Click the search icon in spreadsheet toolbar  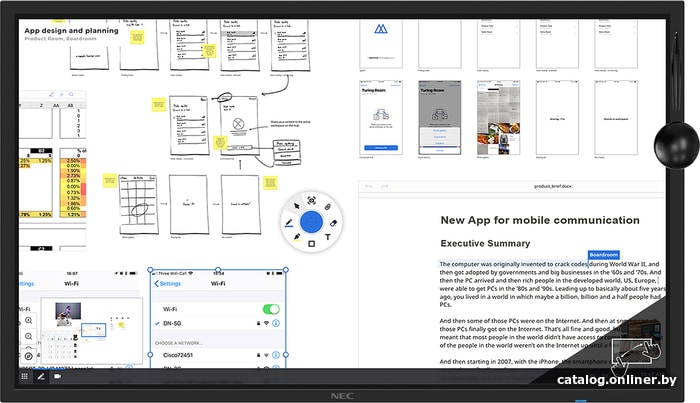point(71,94)
